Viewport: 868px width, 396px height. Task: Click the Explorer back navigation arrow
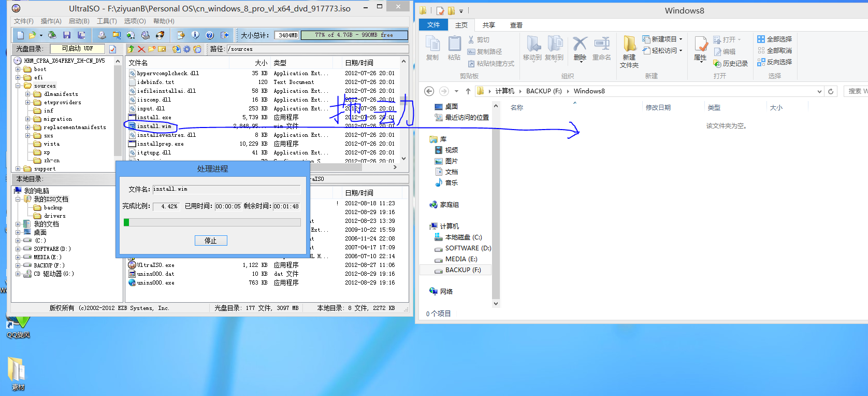[429, 91]
